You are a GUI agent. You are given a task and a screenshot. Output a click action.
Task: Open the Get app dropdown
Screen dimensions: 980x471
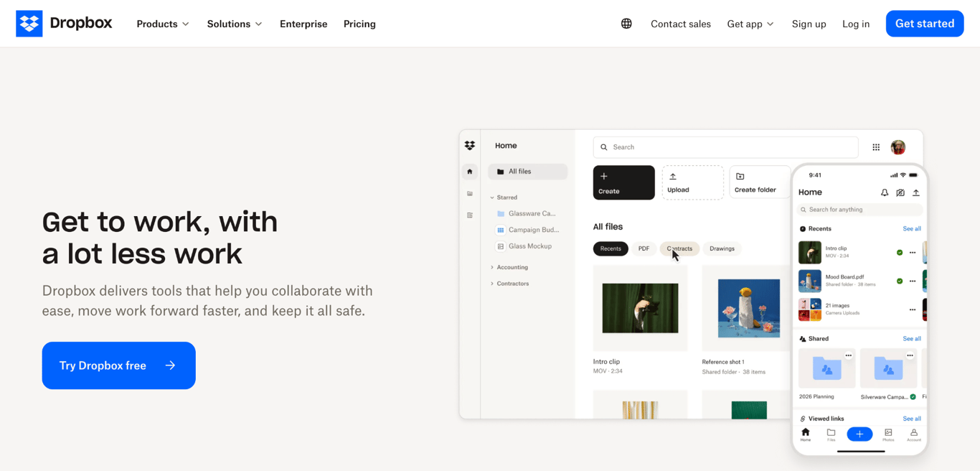point(750,24)
